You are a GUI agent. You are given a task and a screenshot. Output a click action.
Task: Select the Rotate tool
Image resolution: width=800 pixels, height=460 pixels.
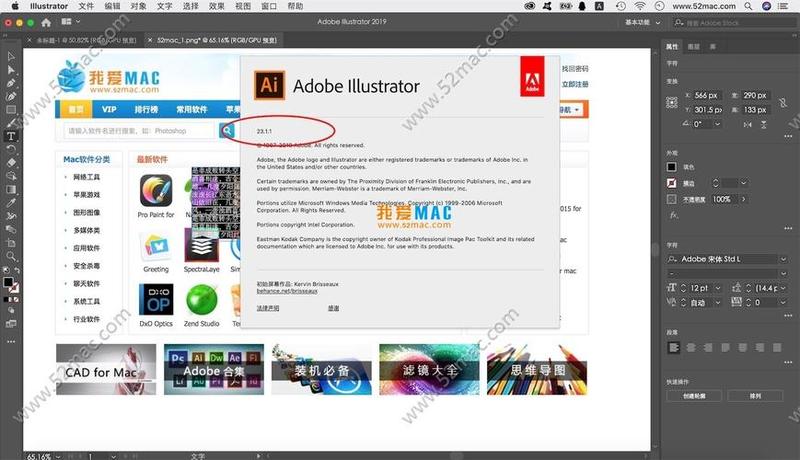coord(11,149)
